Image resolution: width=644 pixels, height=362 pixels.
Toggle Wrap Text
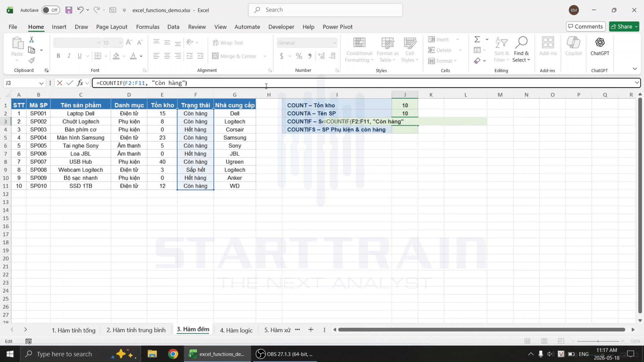[228, 43]
